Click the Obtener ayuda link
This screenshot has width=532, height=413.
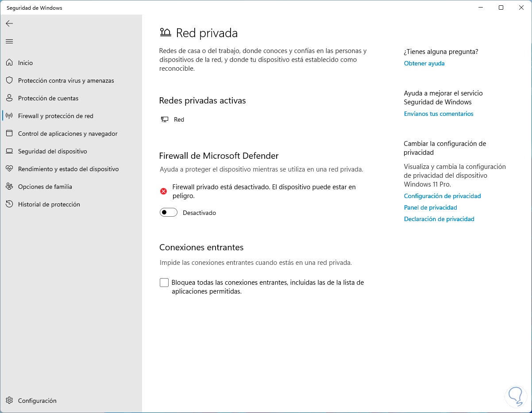[x=424, y=63]
